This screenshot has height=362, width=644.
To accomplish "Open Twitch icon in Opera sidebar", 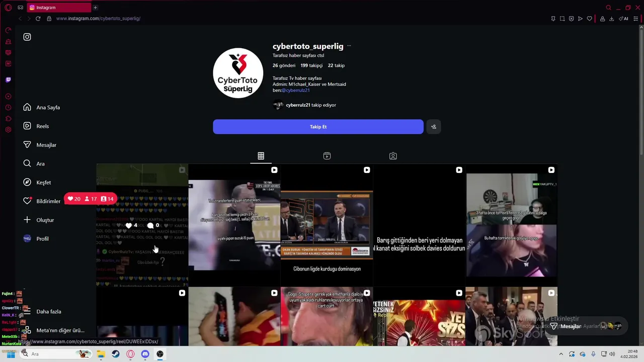I will pyautogui.click(x=8, y=79).
